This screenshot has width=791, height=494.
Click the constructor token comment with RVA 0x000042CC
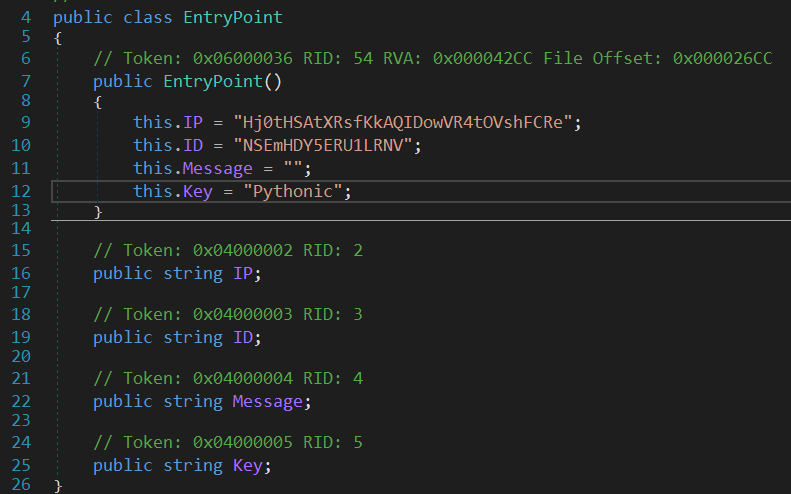click(x=432, y=58)
